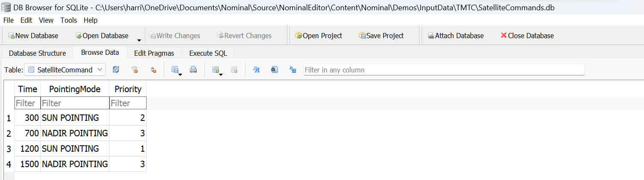Expand the Open Database recent files arrow

139,40
